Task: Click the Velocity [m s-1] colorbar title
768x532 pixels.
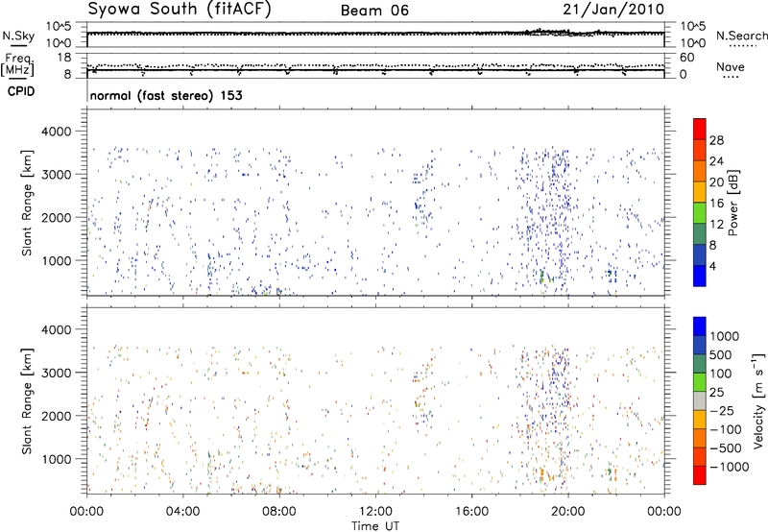Action: coord(758,400)
